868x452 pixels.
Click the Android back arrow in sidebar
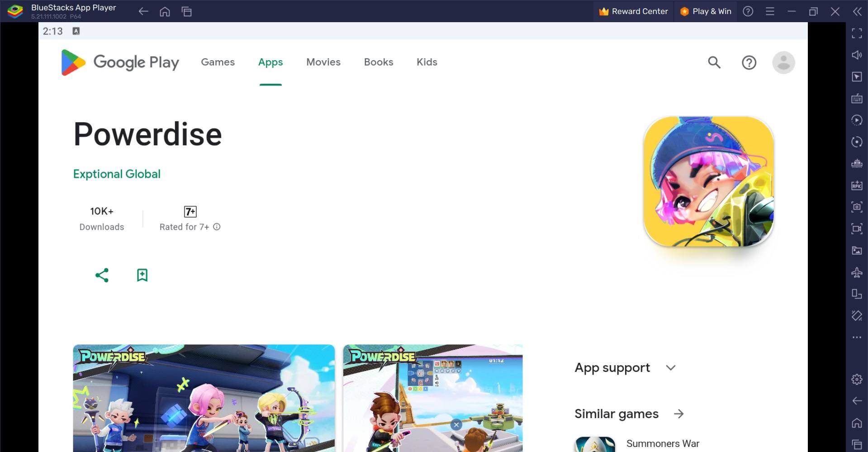pyautogui.click(x=857, y=401)
